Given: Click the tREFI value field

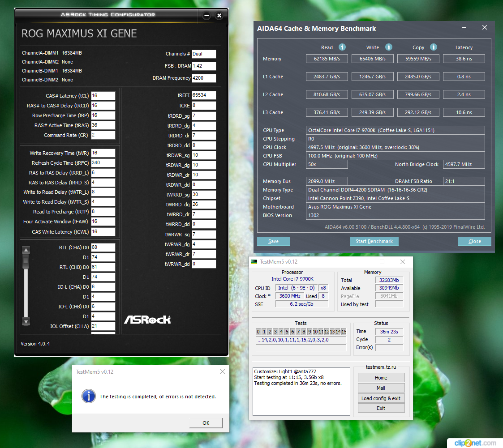Looking at the screenshot, I should click(204, 95).
